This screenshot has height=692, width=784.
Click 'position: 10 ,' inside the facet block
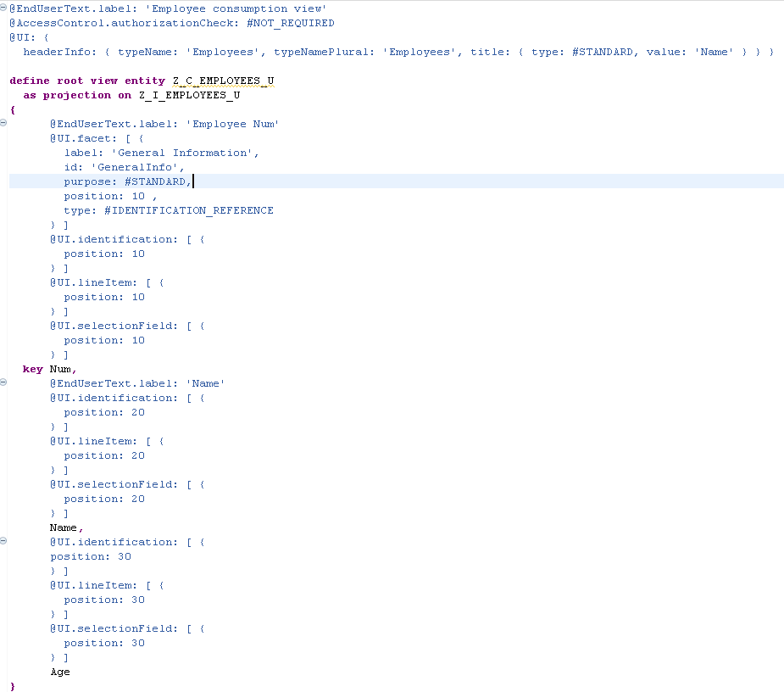110,196
